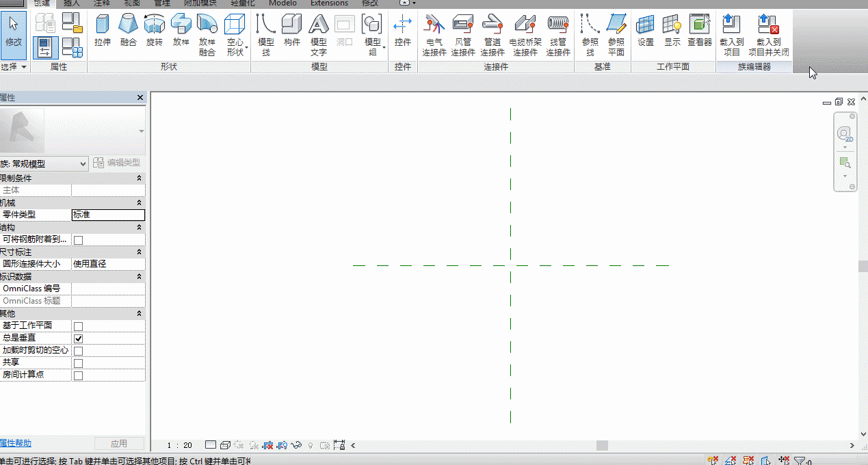The image size is (868, 465).
Task: Uncheck the 总是垂直 checkbox
Action: (x=78, y=338)
